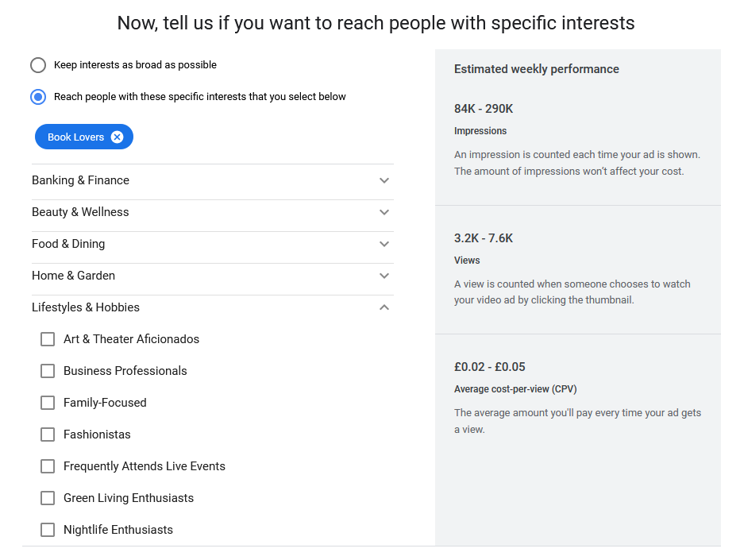Viewport: 744px width, 560px height.
Task: Check the Nightlife Enthusiasts box
Action: 48,530
